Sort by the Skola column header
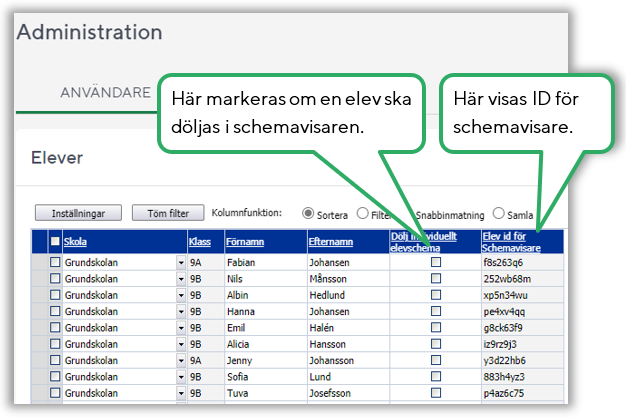 pyautogui.click(x=75, y=241)
